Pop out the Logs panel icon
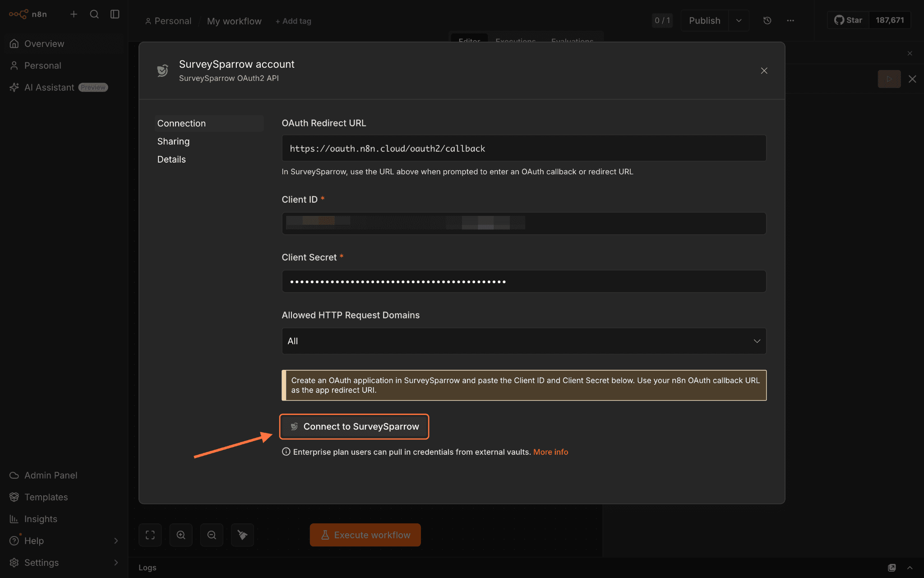The height and width of the screenshot is (578, 924). tap(892, 568)
